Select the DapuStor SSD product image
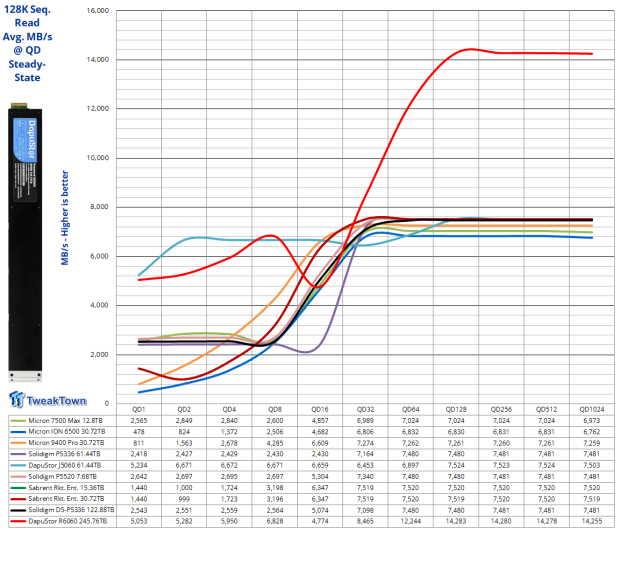Screen dimensions: 620x568 25,242
